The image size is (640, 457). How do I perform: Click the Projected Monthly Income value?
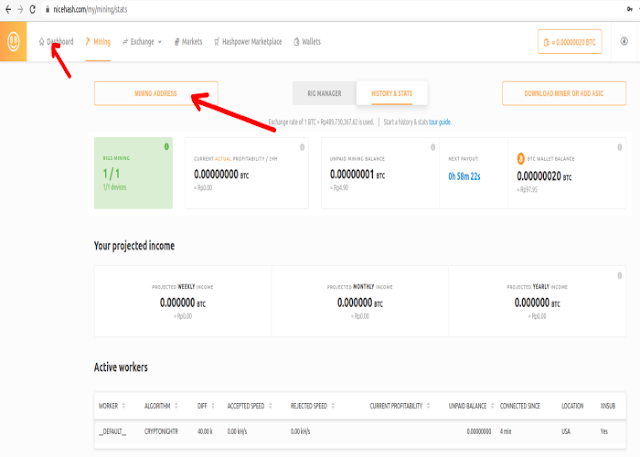coord(360,303)
